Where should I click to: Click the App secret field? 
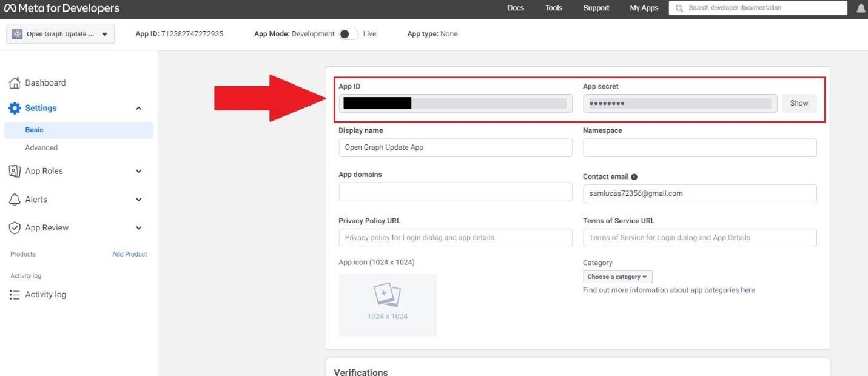click(x=680, y=103)
